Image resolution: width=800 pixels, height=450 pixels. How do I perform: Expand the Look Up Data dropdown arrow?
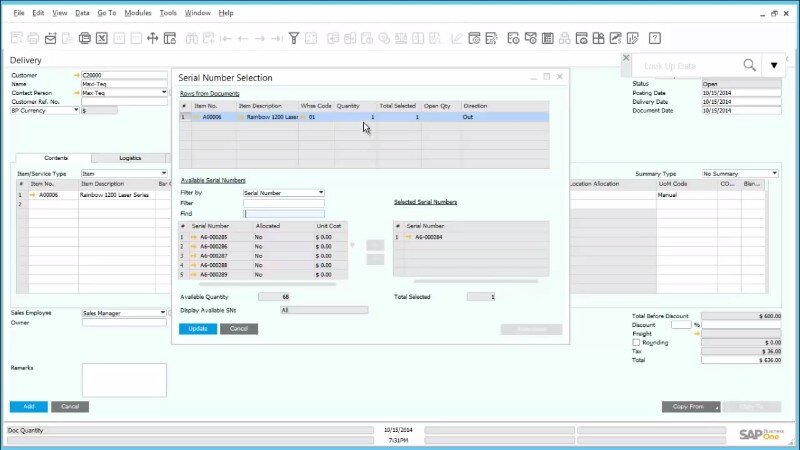(x=774, y=66)
